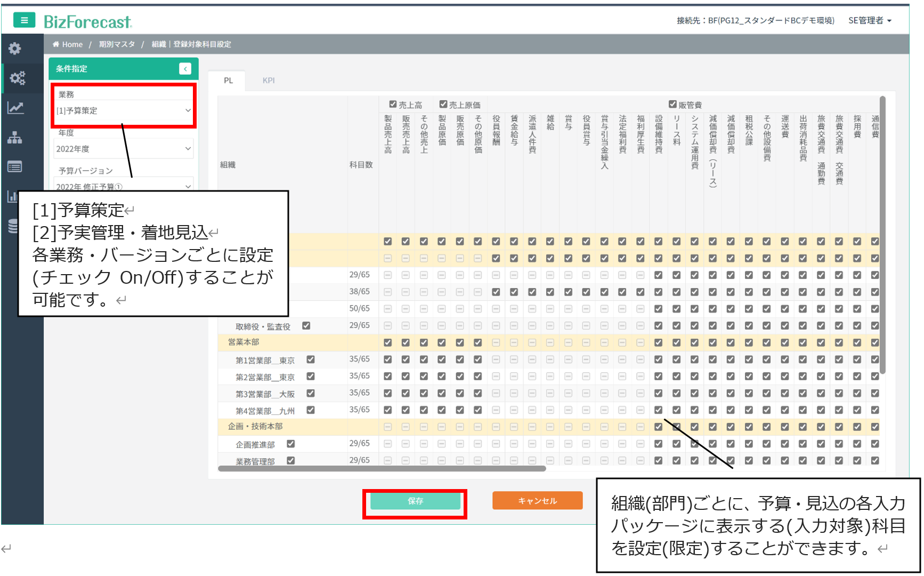Toggle the 第1営業部_東京 row checkbox
The image size is (924, 576).
[x=311, y=359]
